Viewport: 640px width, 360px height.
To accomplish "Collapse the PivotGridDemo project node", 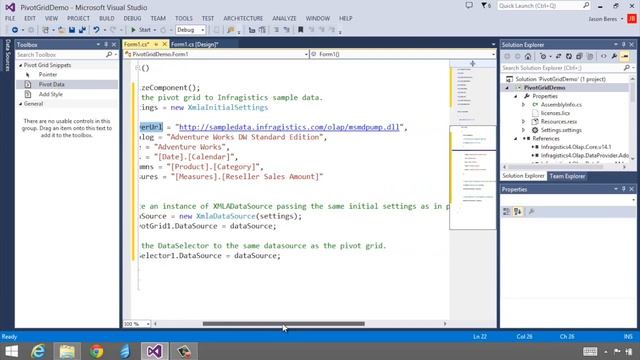I will [x=507, y=88].
